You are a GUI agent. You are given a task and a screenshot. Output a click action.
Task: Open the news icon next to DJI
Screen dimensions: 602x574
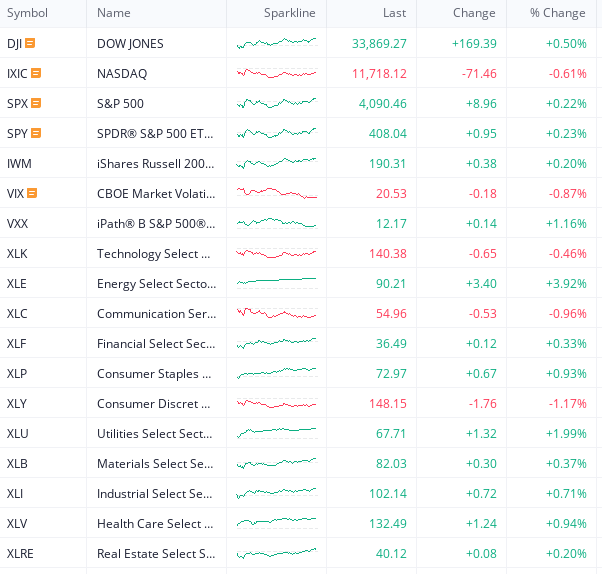[30, 43]
